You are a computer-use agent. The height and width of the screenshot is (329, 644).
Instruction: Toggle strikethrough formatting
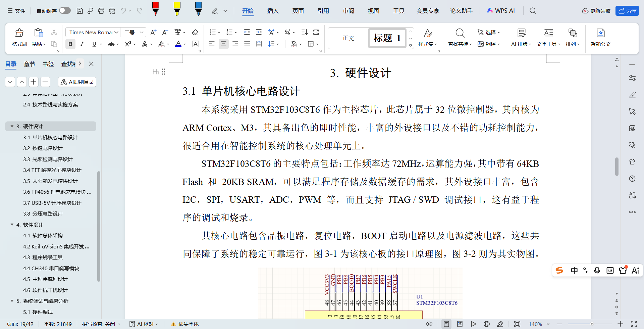pos(111,44)
